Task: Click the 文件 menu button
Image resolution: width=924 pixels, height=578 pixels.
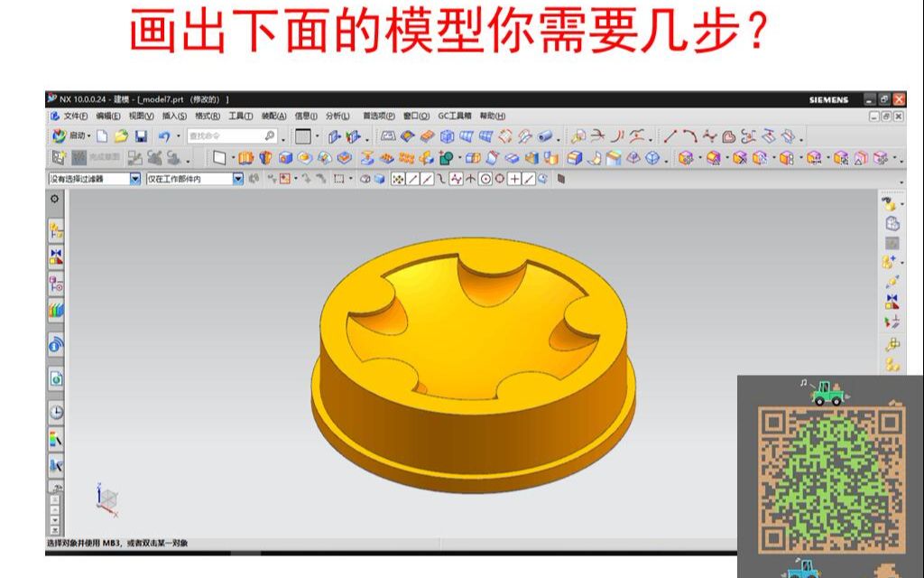Action: [72, 116]
